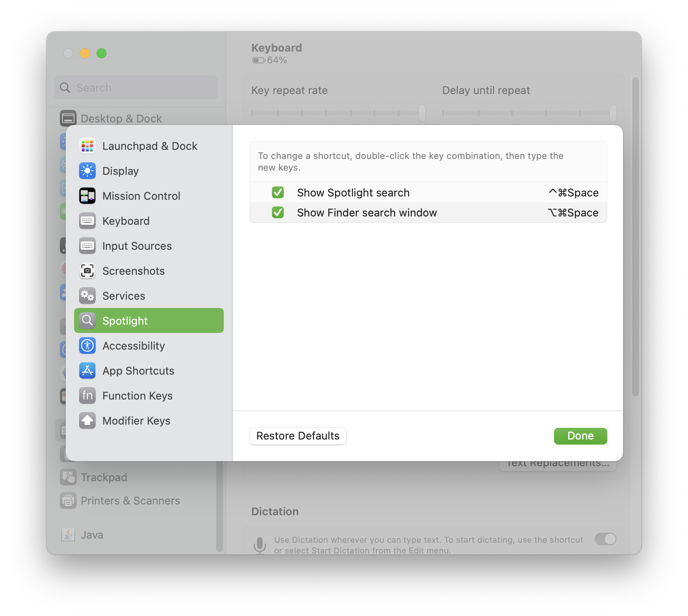688x616 pixels.
Task: Select the Services gears icon
Action: 87,296
